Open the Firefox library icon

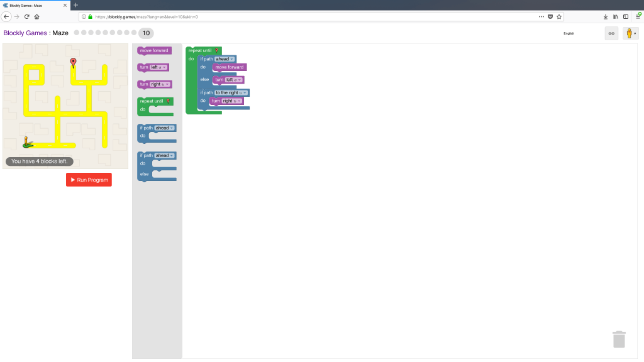pos(616,16)
